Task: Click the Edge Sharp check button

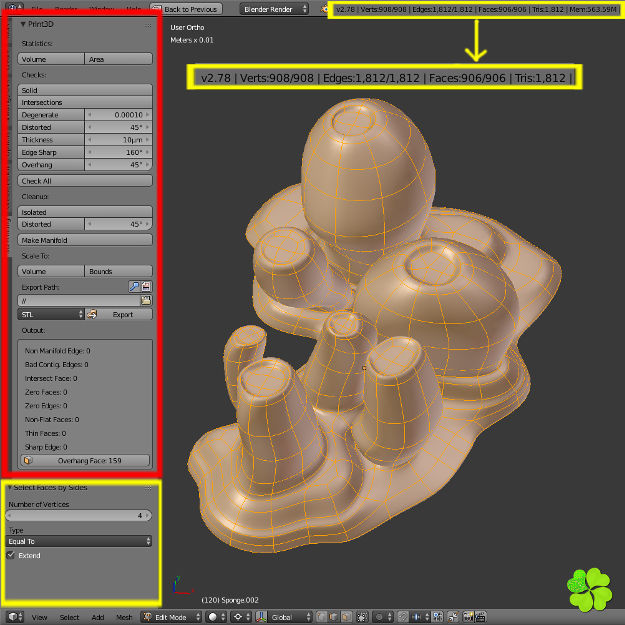Action: (51, 152)
